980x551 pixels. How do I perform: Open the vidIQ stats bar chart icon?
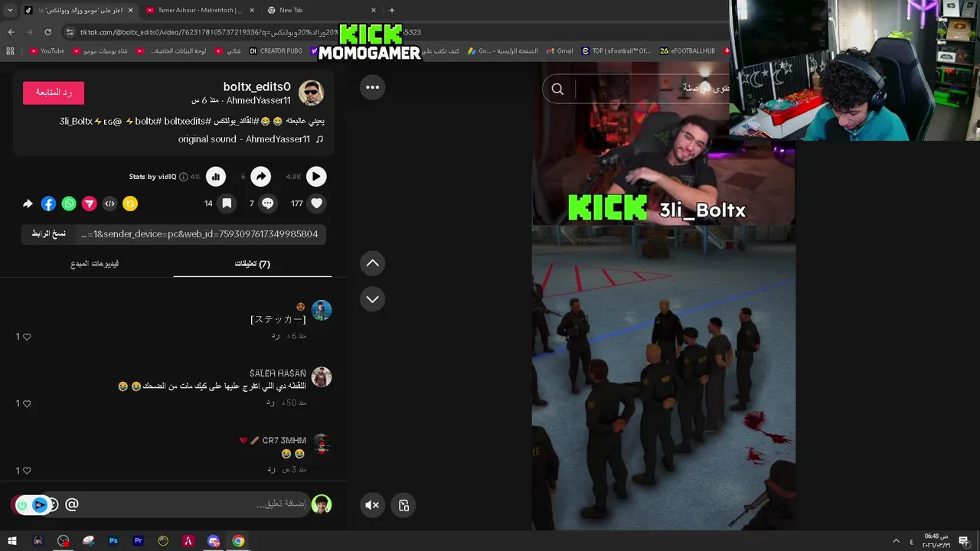point(216,177)
